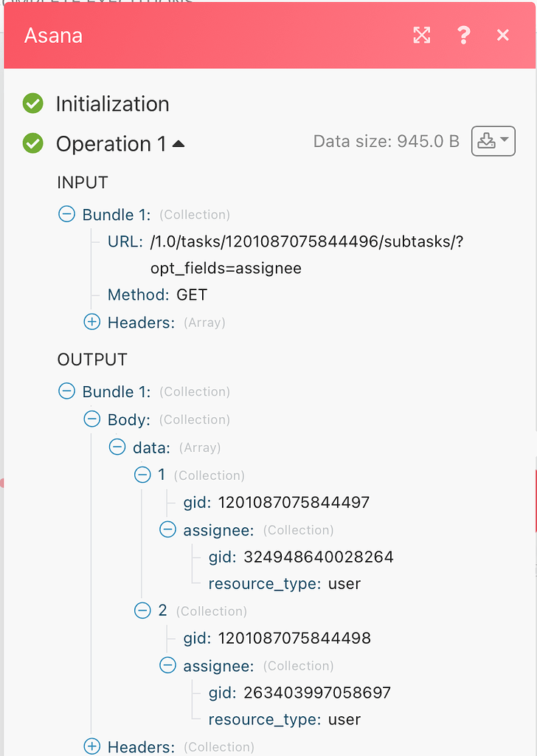537x756 pixels.
Task: Click the plus icon beside Headers array in INPUT
Action: pos(92,322)
